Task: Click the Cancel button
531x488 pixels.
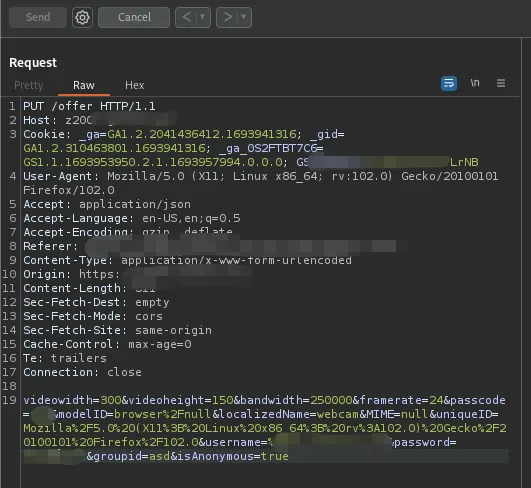Action: click(x=134, y=17)
